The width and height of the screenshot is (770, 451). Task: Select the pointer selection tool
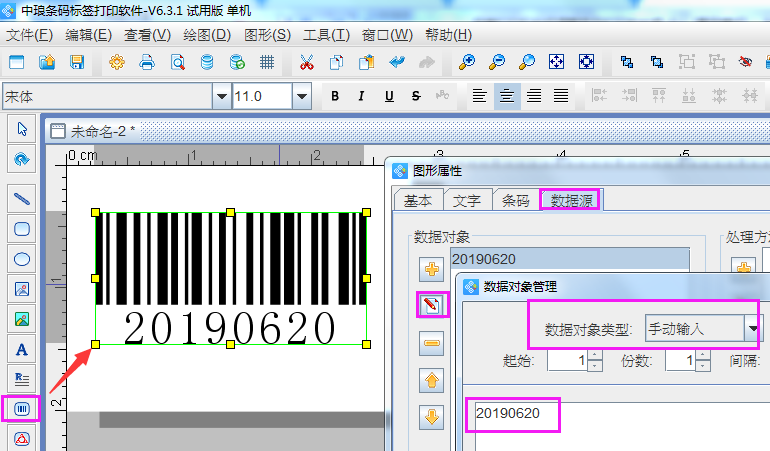[x=22, y=129]
